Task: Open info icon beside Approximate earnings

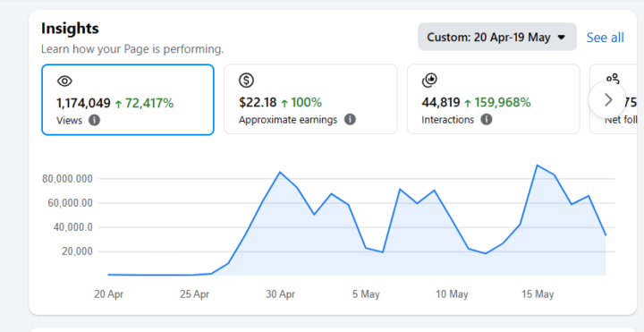Action: [350, 120]
